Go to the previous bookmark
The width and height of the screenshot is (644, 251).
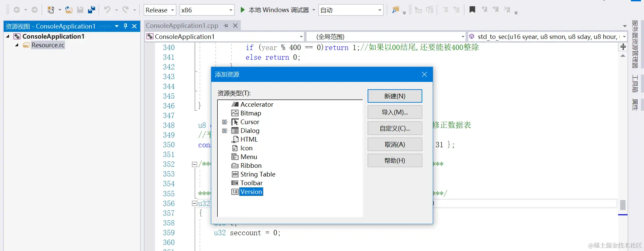pyautogui.click(x=484, y=10)
